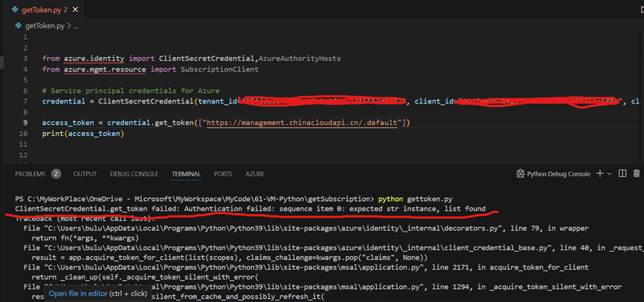The width and height of the screenshot is (644, 302).
Task: Kill terminal using the trash icon
Action: (637, 174)
